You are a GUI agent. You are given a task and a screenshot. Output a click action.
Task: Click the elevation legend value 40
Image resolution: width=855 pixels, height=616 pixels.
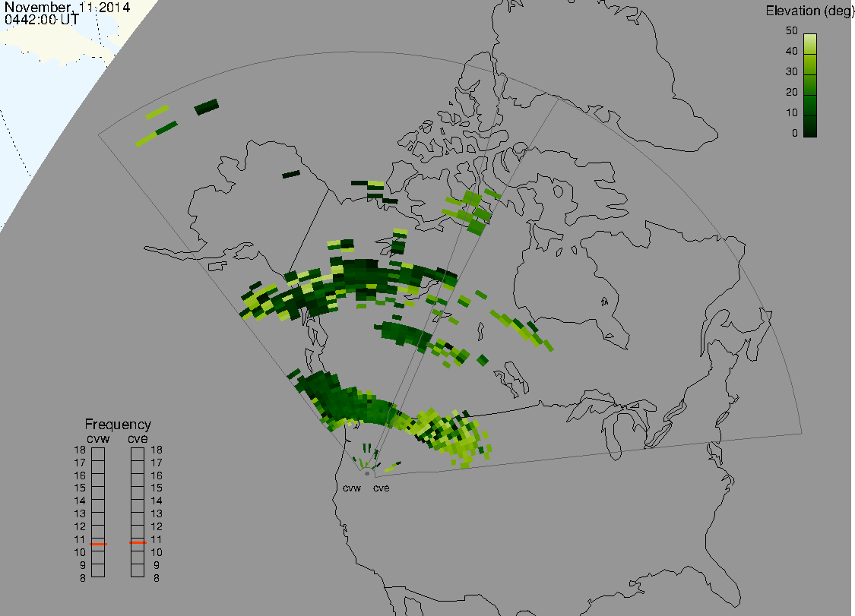pos(792,51)
